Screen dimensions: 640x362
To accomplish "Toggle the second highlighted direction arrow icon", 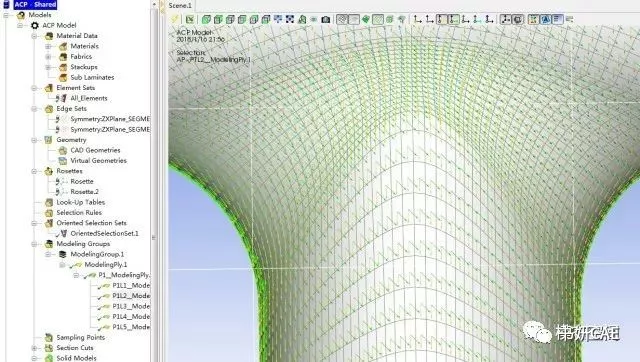I will [453, 19].
